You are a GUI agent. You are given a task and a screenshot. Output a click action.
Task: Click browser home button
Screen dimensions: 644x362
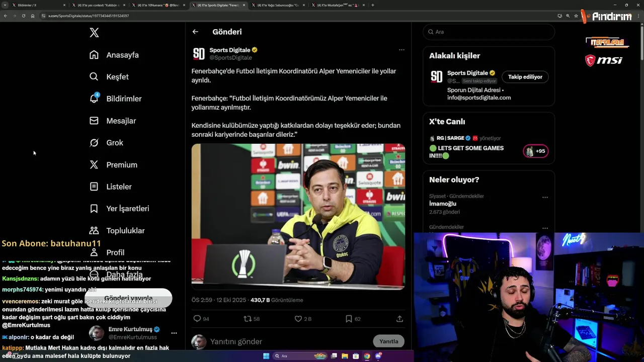[32, 16]
